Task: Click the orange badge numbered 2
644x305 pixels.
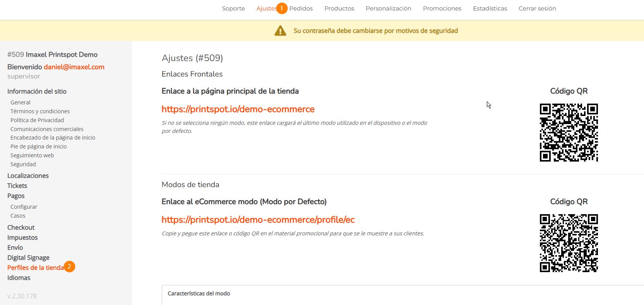Action: 70,267
